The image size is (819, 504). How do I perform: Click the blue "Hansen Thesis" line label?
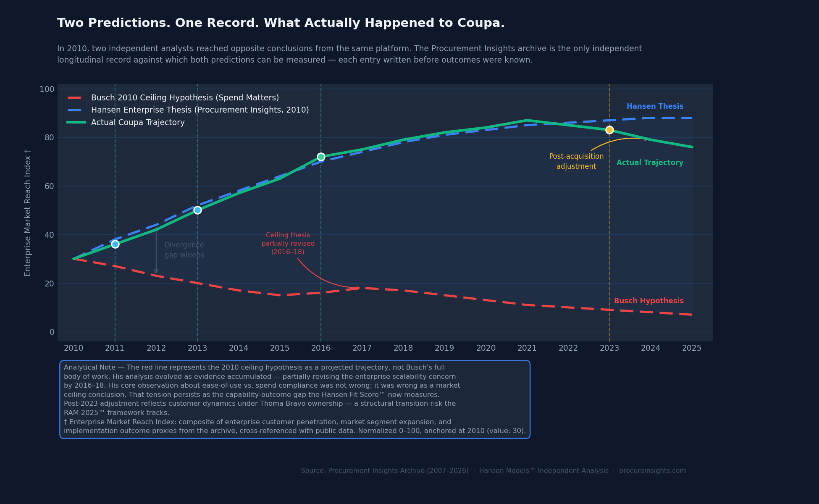(655, 107)
